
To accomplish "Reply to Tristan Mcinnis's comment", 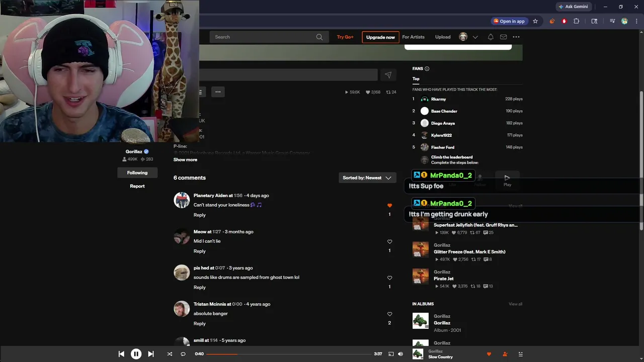I will [x=200, y=324].
